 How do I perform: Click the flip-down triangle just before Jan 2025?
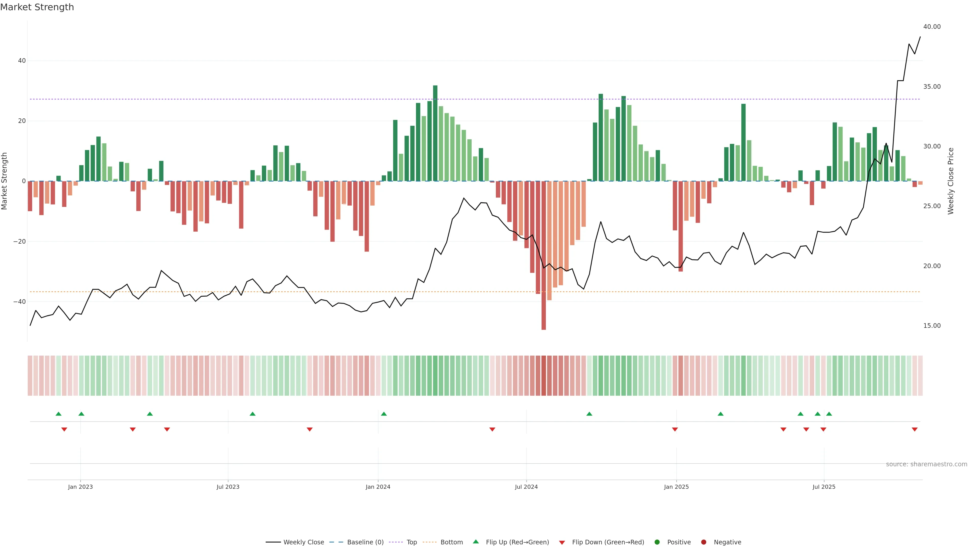pyautogui.click(x=675, y=429)
